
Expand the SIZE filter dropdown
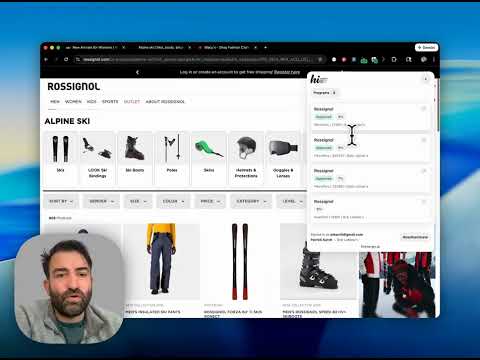point(138,201)
